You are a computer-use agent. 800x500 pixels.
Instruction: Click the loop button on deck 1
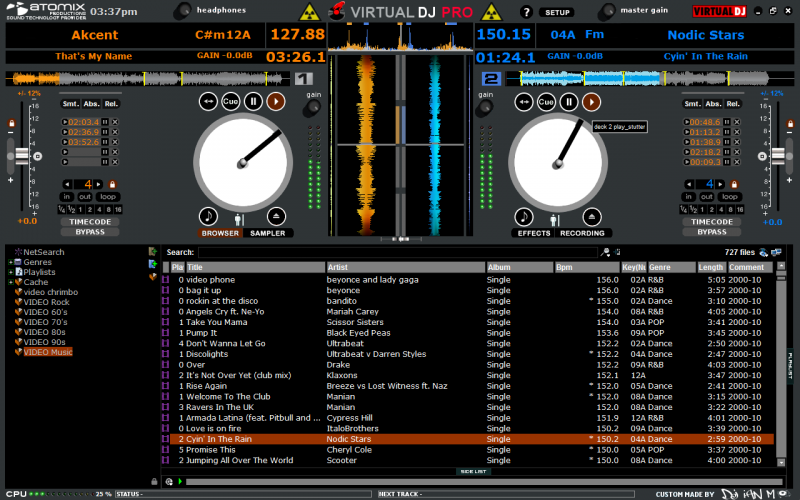(108, 196)
